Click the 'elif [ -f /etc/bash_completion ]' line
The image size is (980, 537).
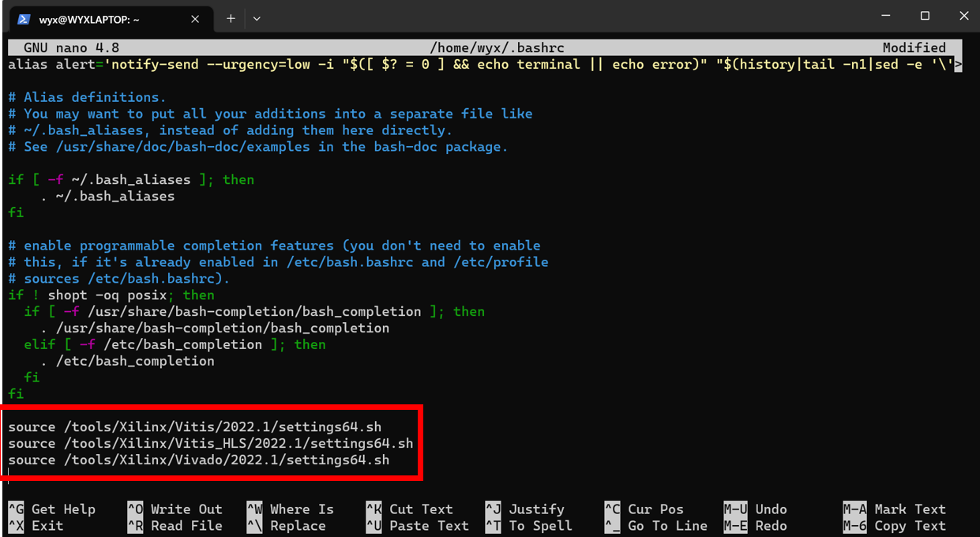tap(175, 345)
